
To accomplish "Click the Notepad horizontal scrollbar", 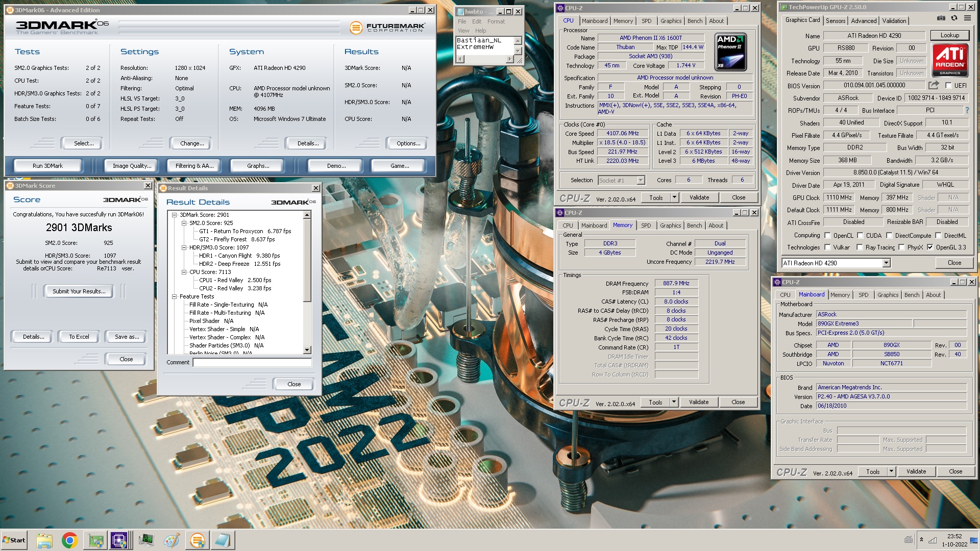I will click(x=484, y=59).
